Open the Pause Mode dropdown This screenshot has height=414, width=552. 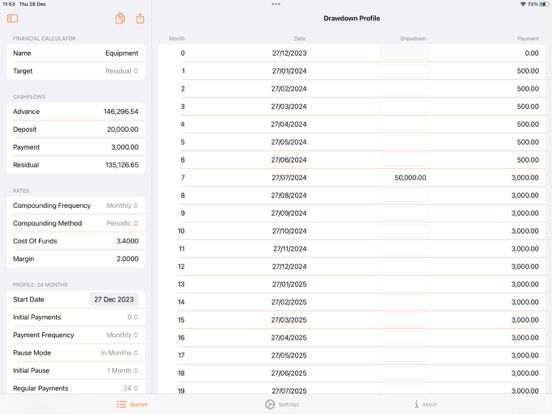click(119, 353)
